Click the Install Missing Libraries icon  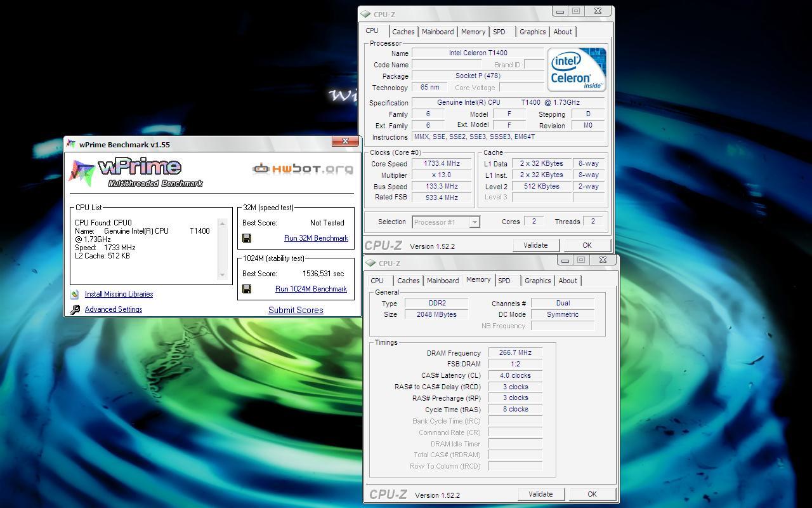(x=75, y=294)
